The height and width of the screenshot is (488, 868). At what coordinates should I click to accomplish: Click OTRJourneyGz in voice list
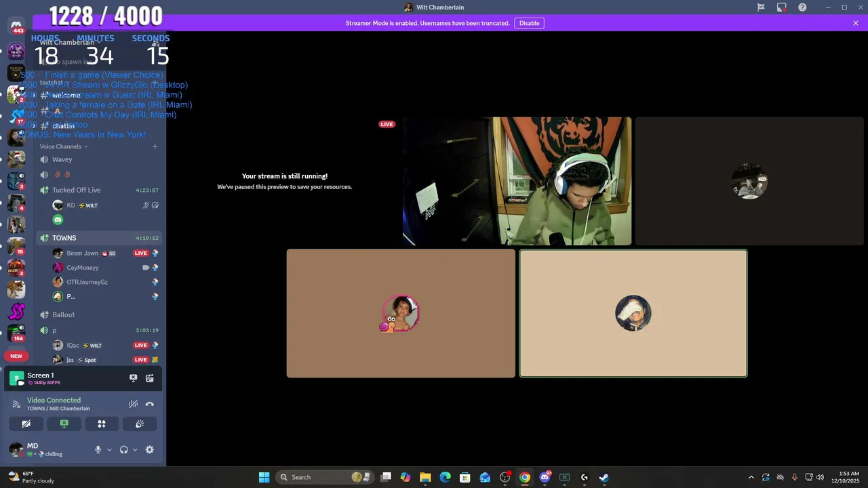(105, 282)
